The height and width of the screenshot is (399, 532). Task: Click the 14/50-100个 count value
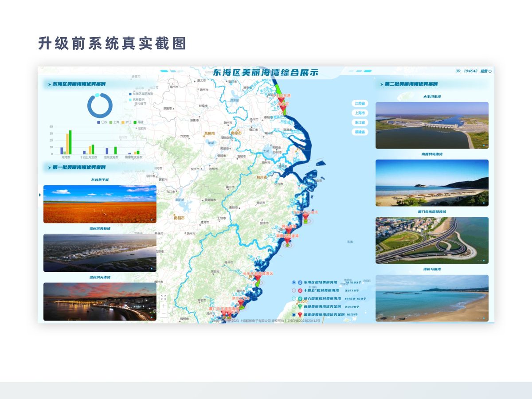(x=355, y=298)
